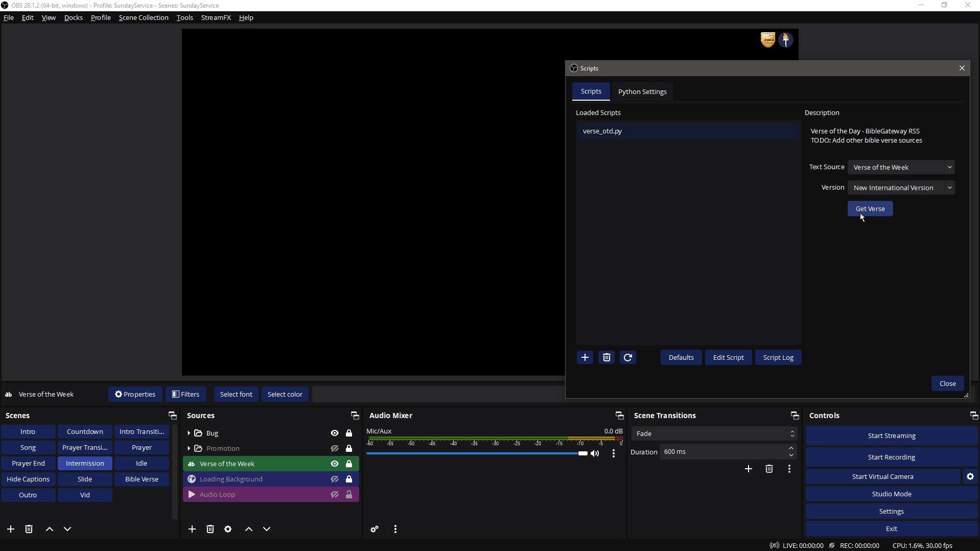Select the Countdown scene

pos(85,431)
